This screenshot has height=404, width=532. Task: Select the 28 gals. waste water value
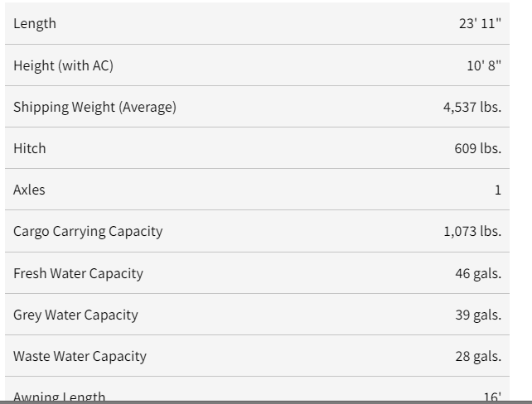[478, 356]
